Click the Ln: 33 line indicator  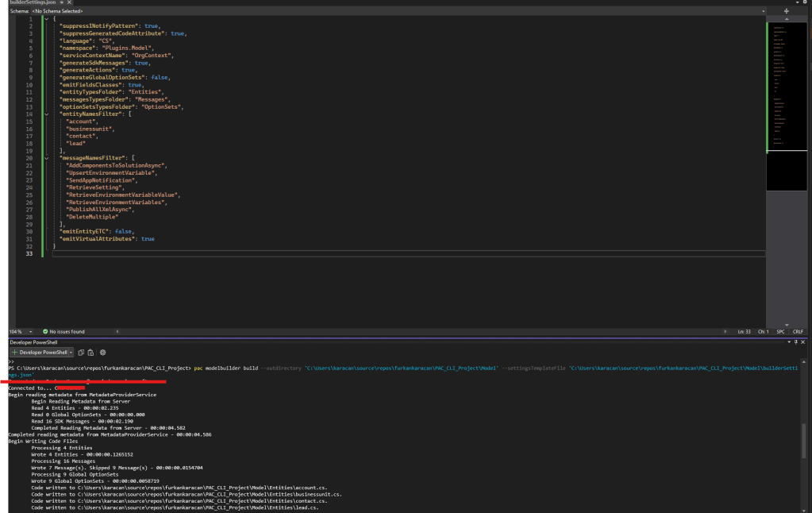(x=744, y=331)
